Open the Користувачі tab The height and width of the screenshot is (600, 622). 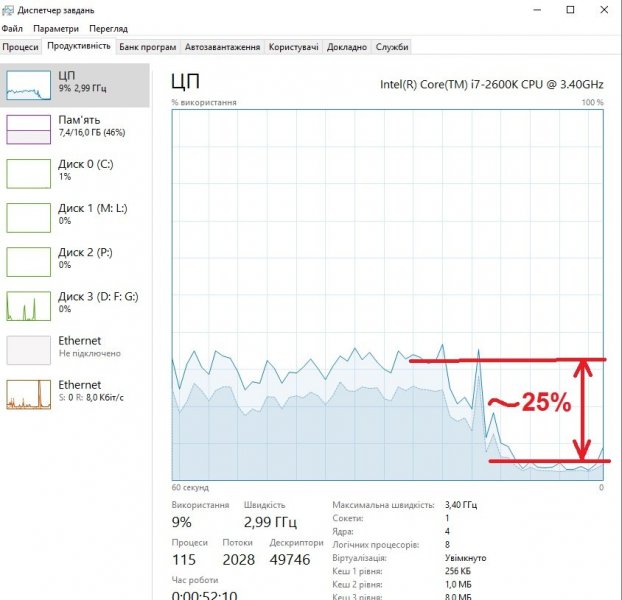[x=294, y=47]
